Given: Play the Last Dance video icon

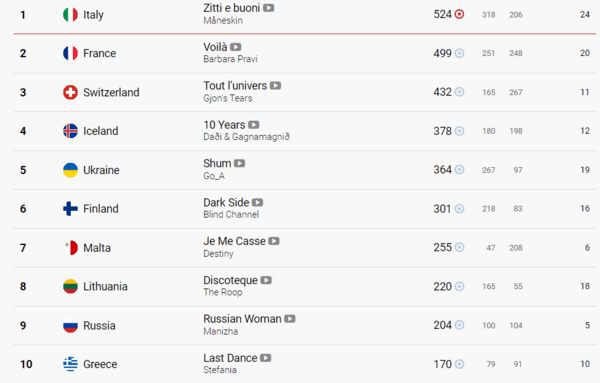Looking at the screenshot, I should (x=266, y=358).
